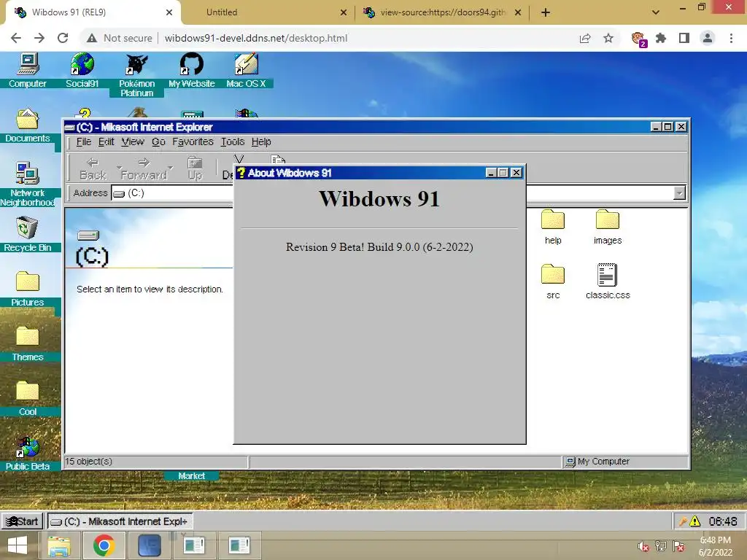Open the Pictures folder on desktop
747x560 pixels.
click(x=28, y=282)
